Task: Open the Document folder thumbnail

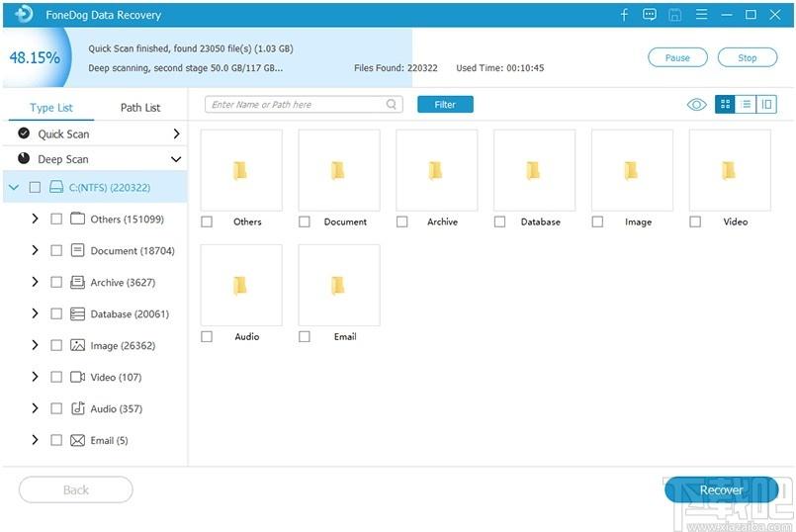Action: pos(339,170)
